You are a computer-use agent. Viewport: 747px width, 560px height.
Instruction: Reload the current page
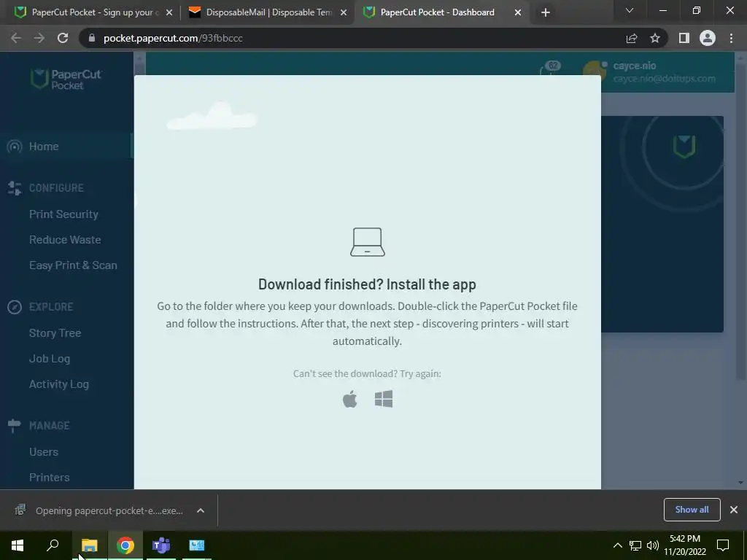(63, 38)
